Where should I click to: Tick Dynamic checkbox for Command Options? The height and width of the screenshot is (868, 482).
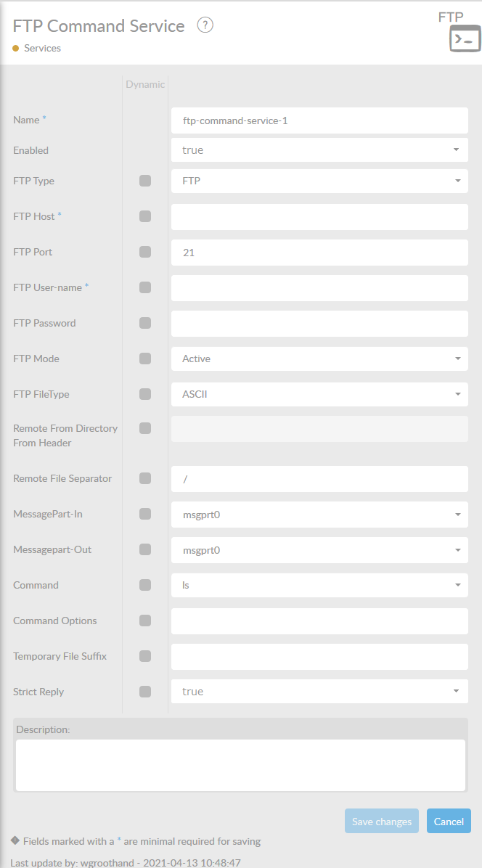coord(145,621)
